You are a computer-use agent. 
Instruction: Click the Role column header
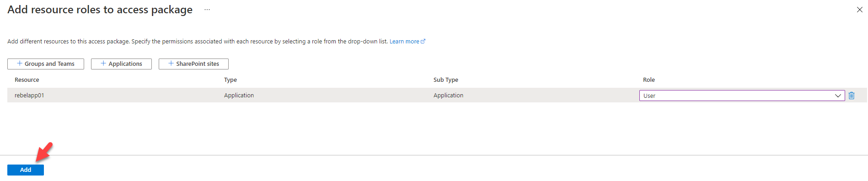click(x=649, y=80)
